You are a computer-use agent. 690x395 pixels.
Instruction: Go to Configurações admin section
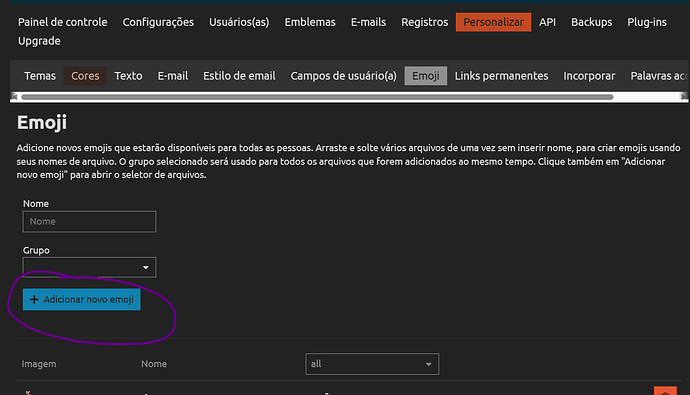click(x=158, y=22)
